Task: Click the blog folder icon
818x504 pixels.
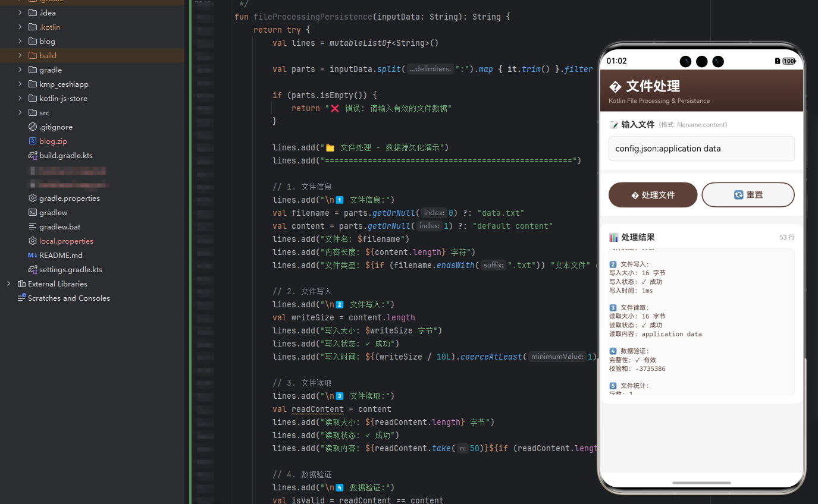Action: click(x=33, y=41)
